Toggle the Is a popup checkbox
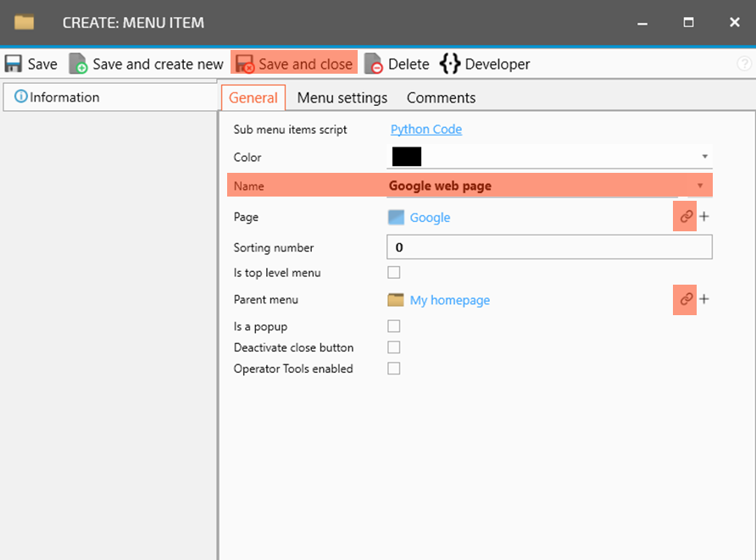This screenshot has width=756, height=560. [393, 326]
